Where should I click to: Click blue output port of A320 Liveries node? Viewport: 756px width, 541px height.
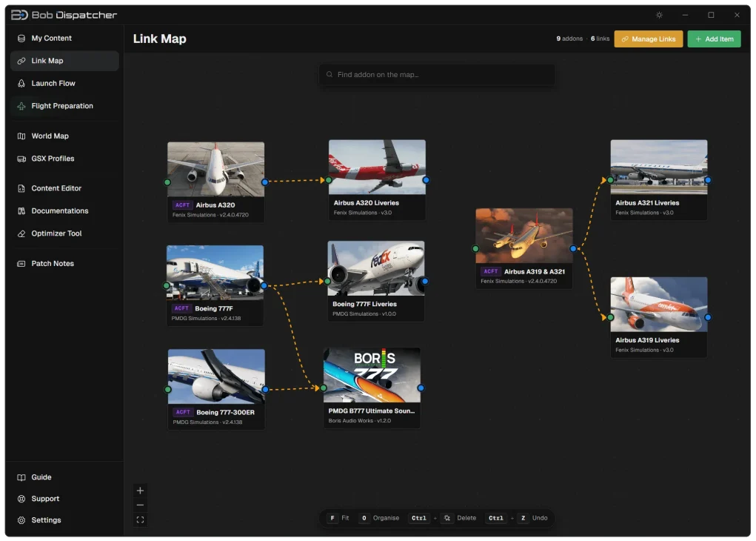426,180
